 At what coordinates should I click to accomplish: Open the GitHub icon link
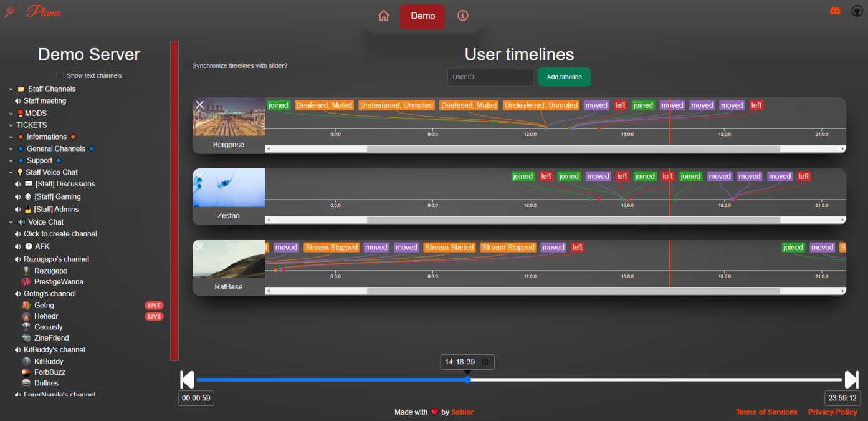[x=857, y=11]
